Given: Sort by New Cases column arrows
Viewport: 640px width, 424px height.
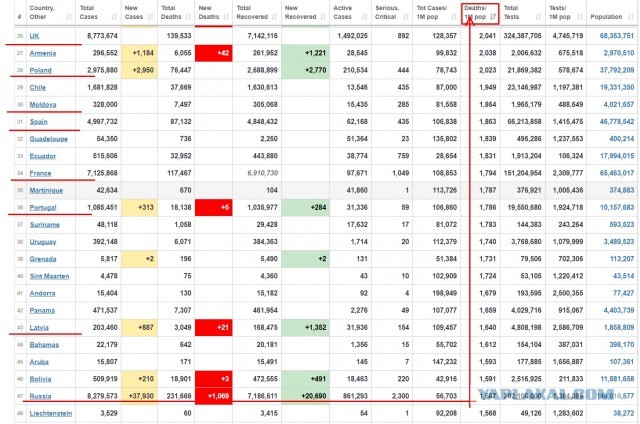Looking at the screenshot, I should pos(151,17).
